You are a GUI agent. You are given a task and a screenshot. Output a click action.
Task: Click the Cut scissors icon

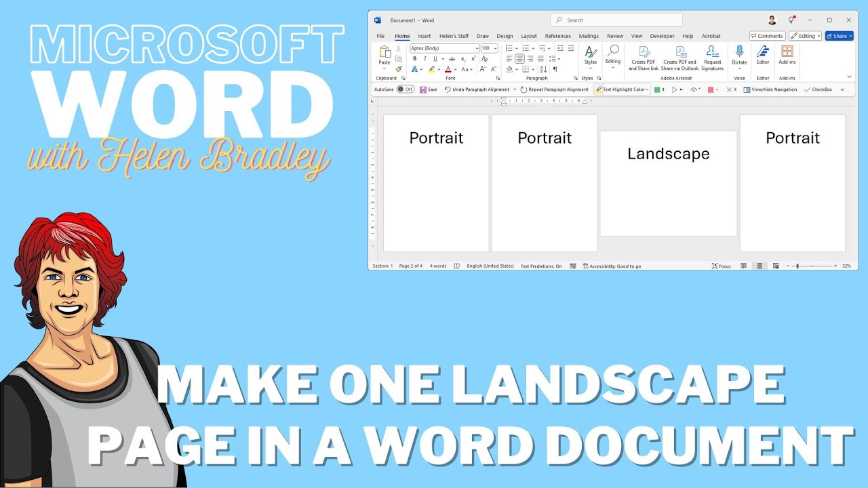coord(399,48)
